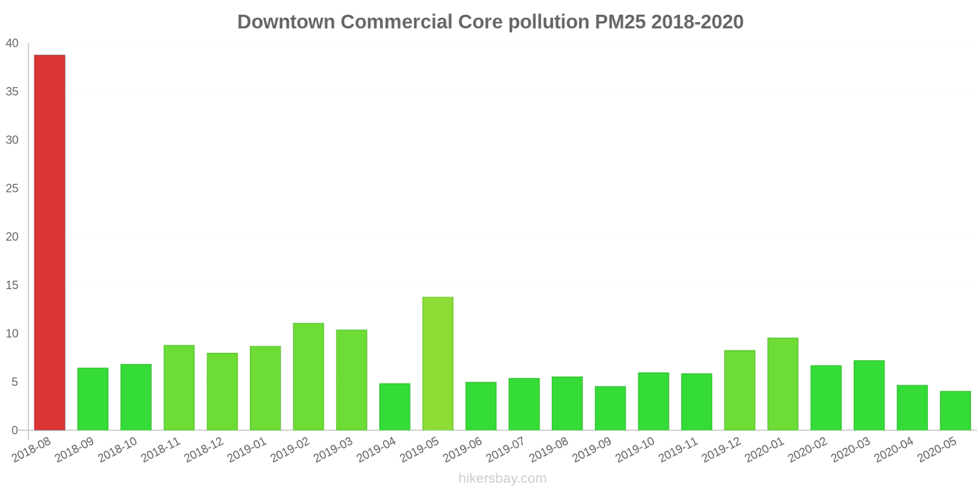Select the 2020-03 bar

pyautogui.click(x=869, y=395)
